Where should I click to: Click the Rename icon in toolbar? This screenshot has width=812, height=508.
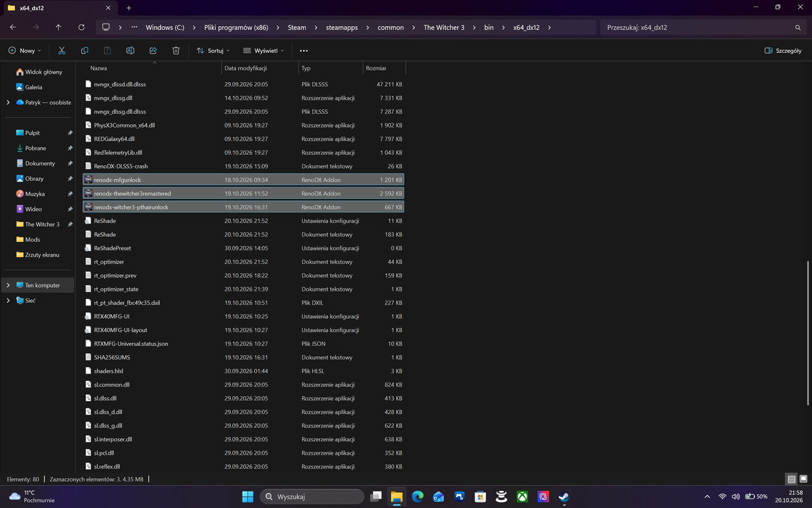coord(130,50)
